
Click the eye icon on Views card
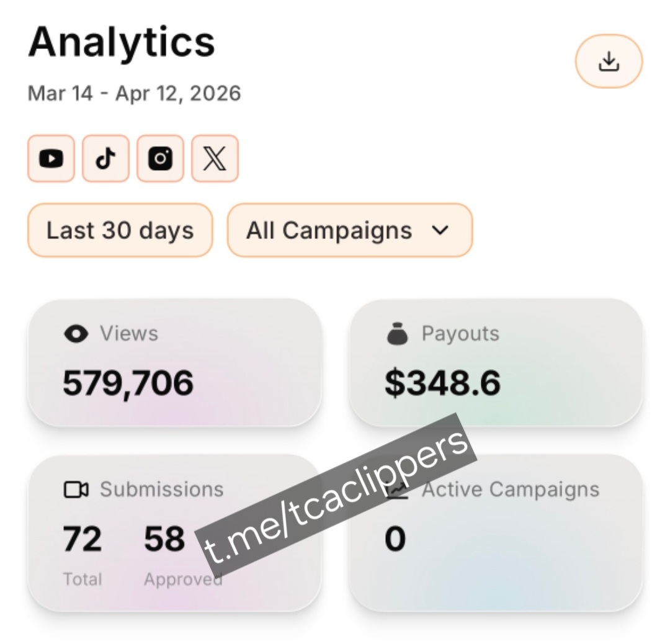tap(76, 334)
